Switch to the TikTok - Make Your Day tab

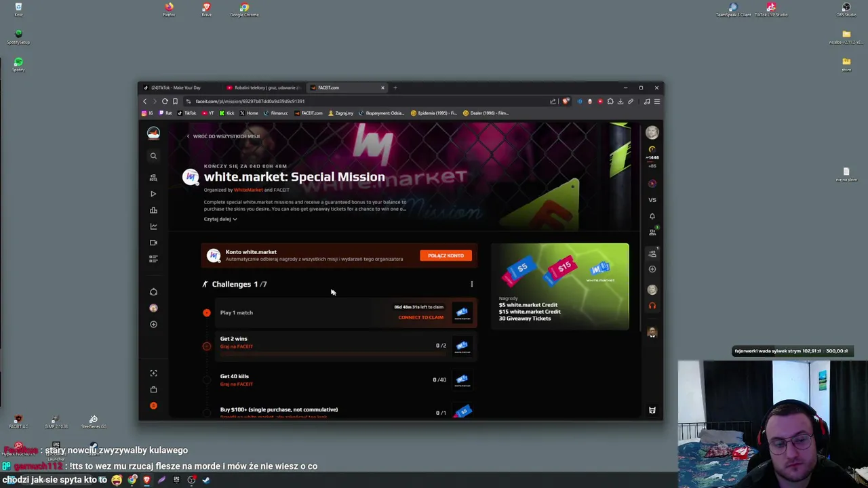pos(178,87)
